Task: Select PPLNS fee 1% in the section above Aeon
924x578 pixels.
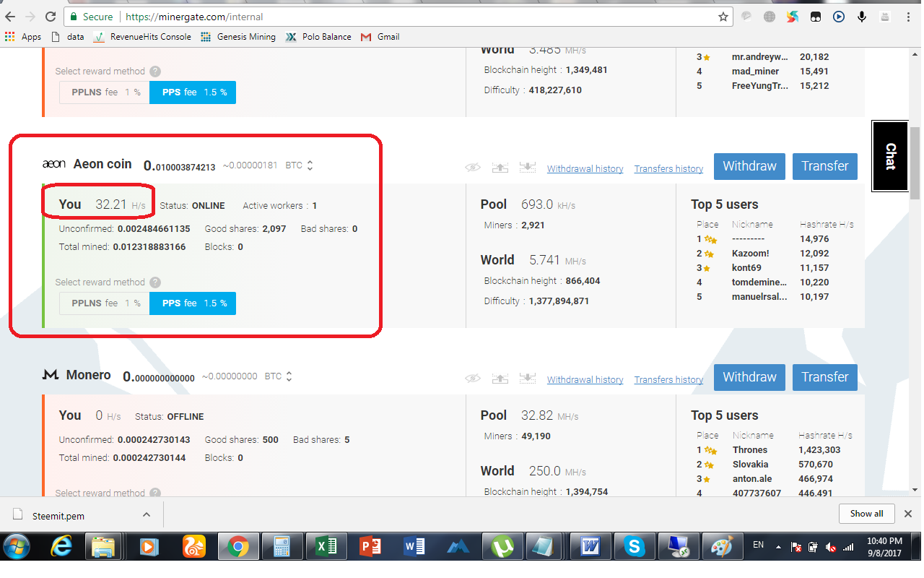Action: [105, 92]
